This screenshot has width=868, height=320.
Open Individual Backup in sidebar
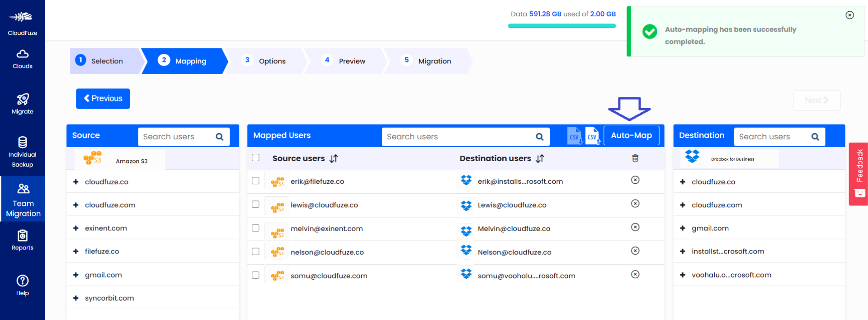click(23, 152)
